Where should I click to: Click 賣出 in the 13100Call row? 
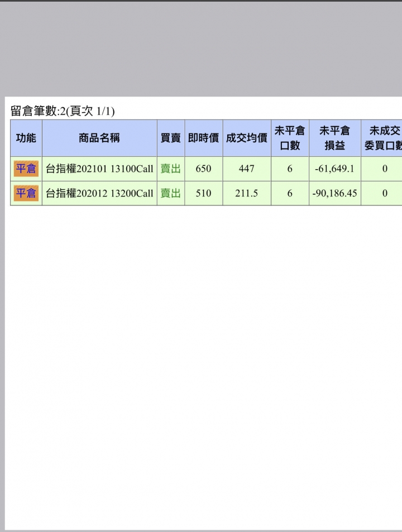point(171,169)
